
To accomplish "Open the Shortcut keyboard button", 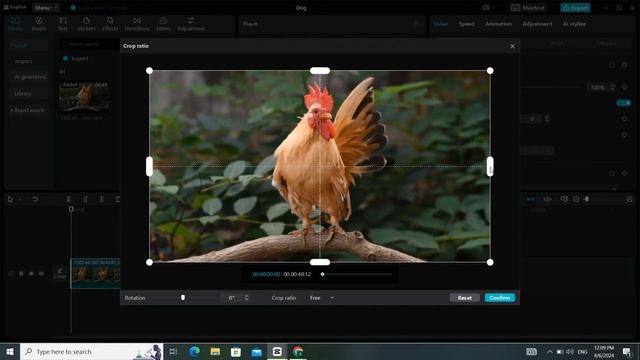I will coord(528,7).
